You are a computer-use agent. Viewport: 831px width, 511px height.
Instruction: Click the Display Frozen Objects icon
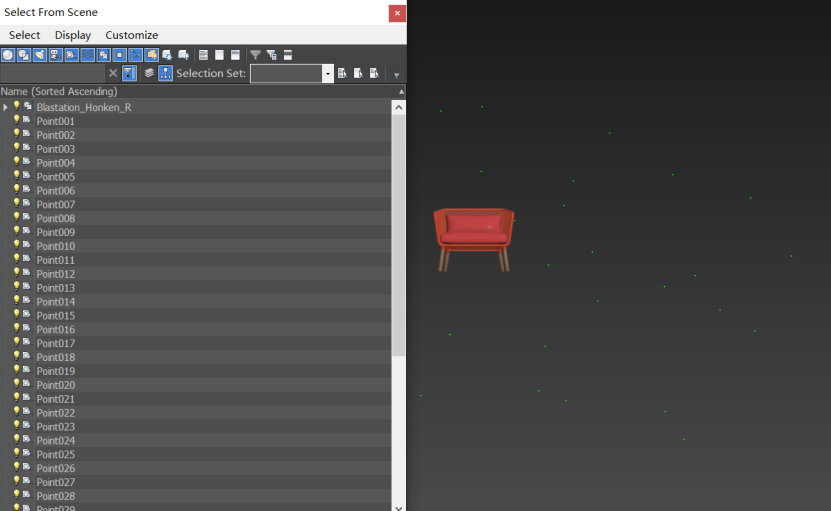click(x=167, y=55)
